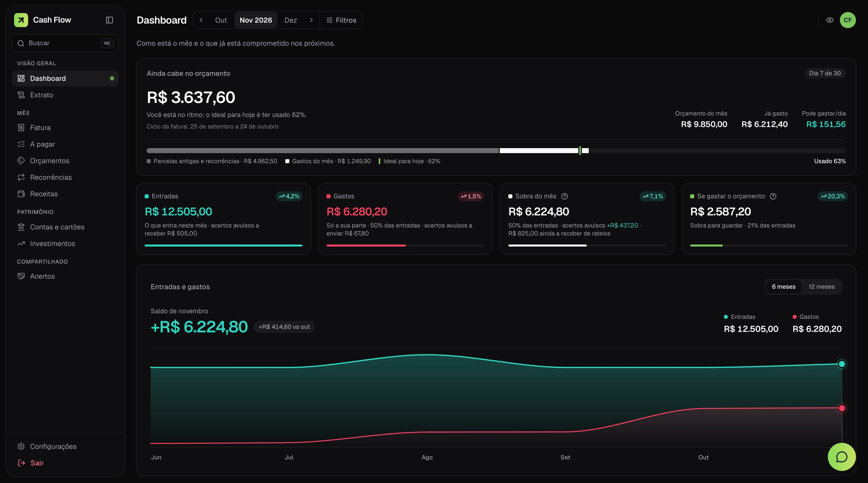The image size is (868, 483).
Task: Click the Ideal para hoje 62% legend
Action: (409, 161)
